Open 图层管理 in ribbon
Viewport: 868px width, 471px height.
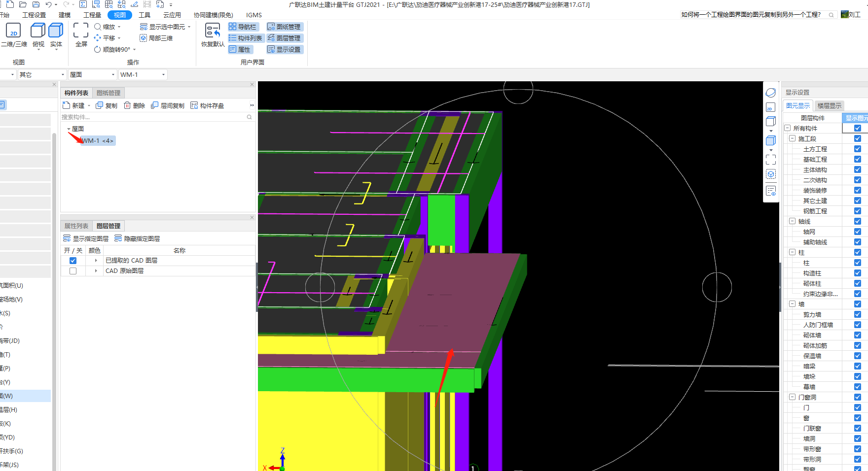[x=284, y=38]
